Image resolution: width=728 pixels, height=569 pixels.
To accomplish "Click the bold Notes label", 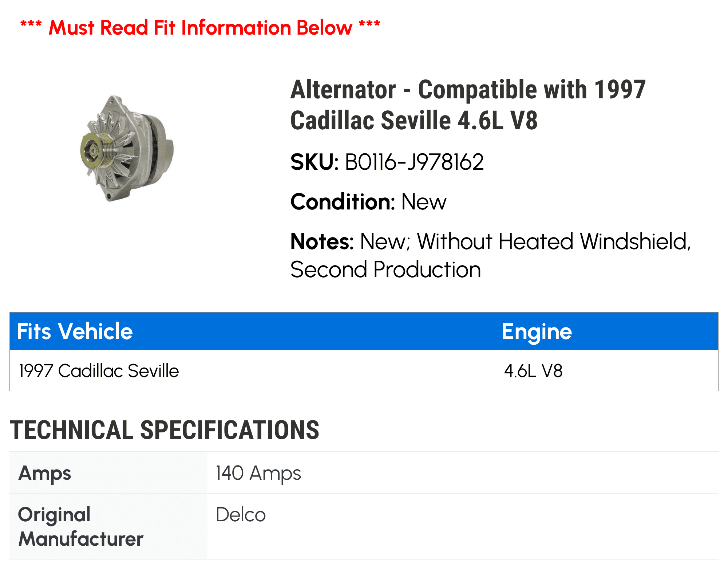I will click(x=322, y=242).
